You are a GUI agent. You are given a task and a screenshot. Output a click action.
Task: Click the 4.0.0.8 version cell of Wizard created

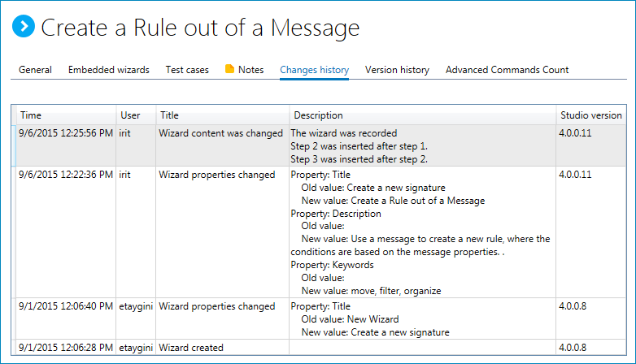point(573,348)
